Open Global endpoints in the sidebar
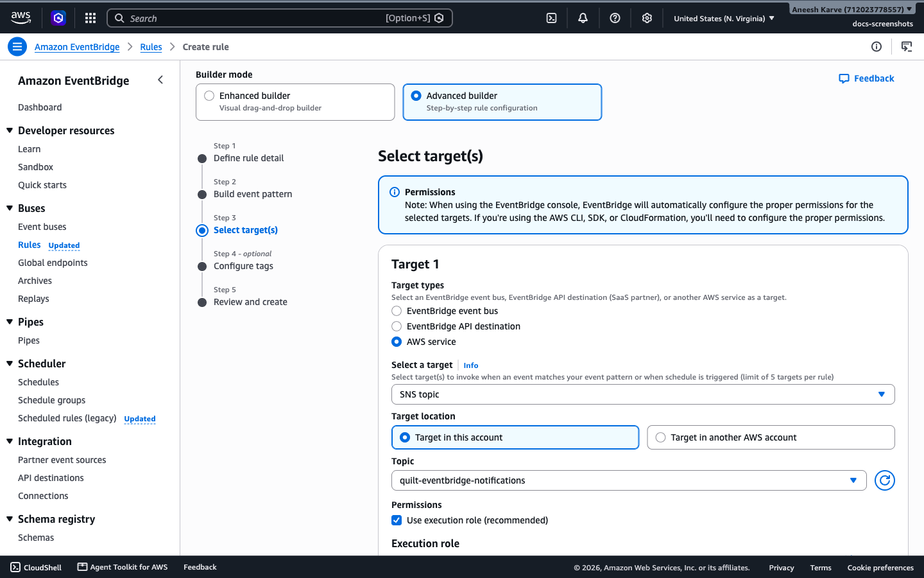The image size is (924, 578). [53, 263]
